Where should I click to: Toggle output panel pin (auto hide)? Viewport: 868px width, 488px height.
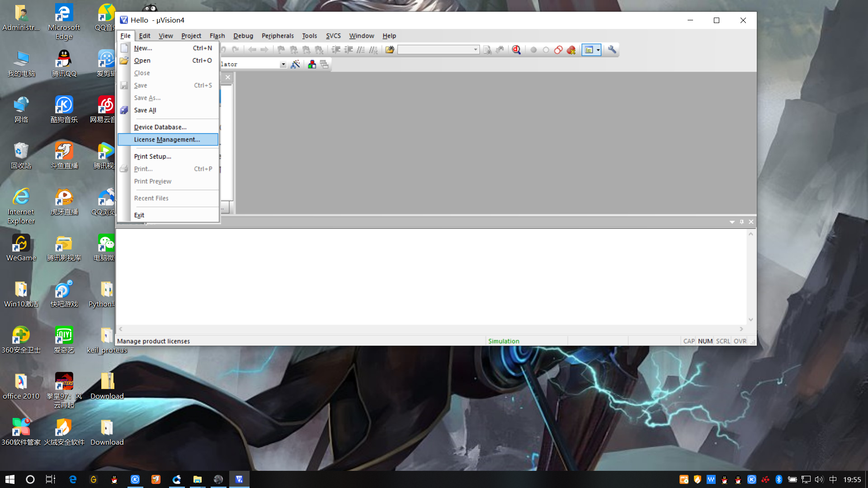(741, 222)
